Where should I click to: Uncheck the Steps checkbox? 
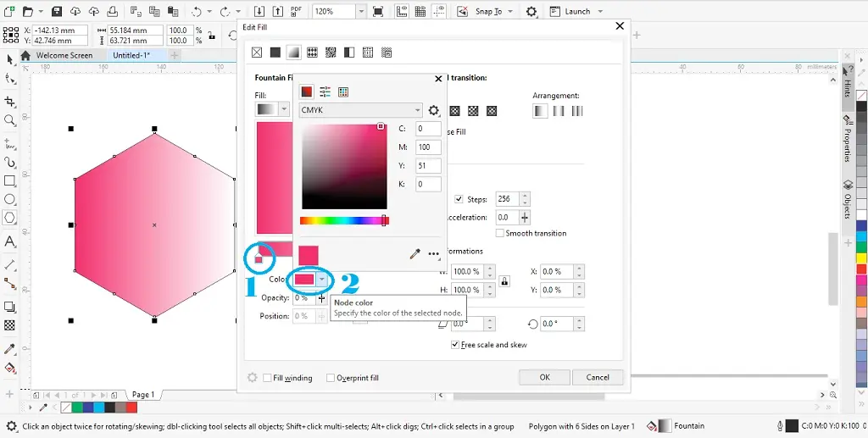tap(459, 199)
